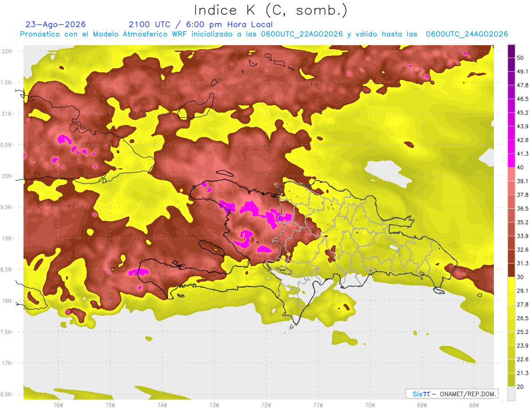Click the colorbar value "26.5"
Viewport: 532px width, 411px height.
pyautogui.click(x=523, y=318)
